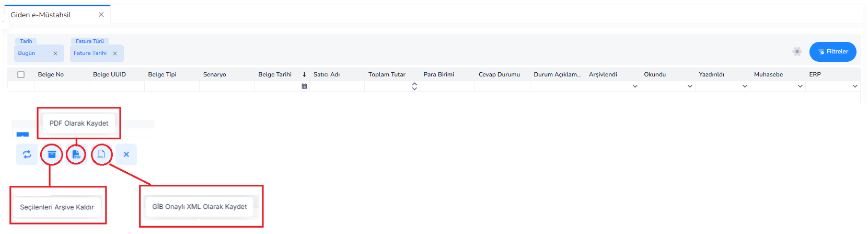Archive selected items with the box icon
Screen dimensions: 868x234
click(52, 154)
